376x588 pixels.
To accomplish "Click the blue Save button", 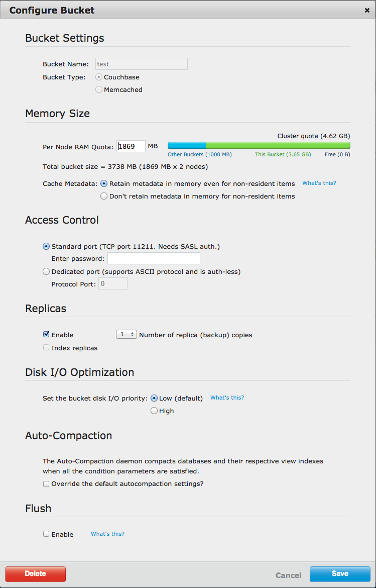I will click(340, 574).
